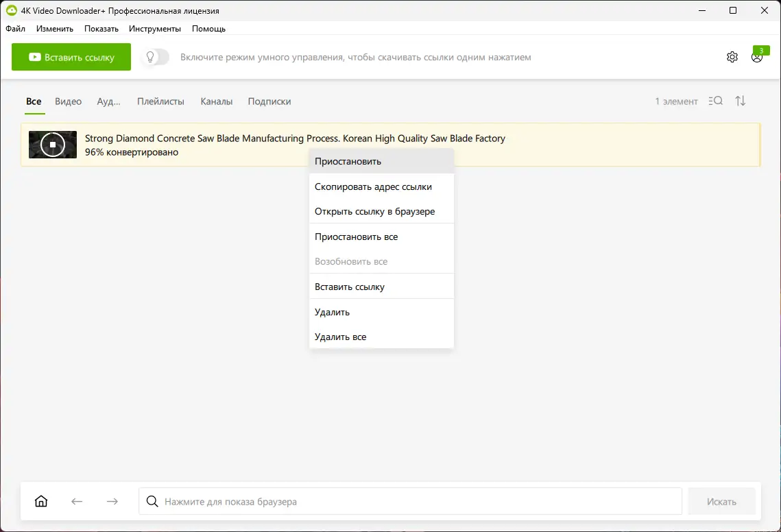Select Приостановить все in the context menu

coord(356,236)
